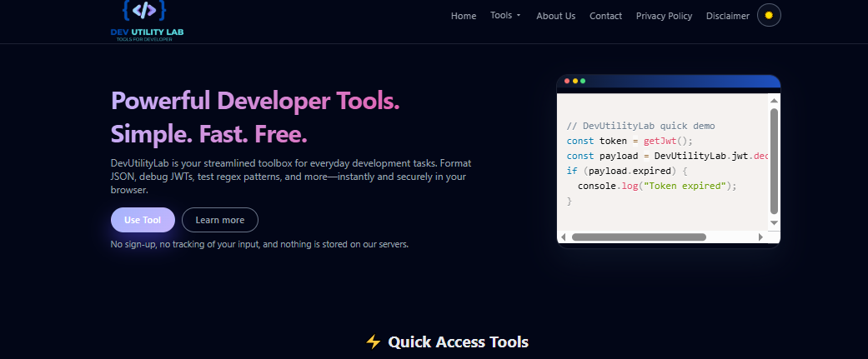Click the code panel scroll-right arrow
This screenshot has height=359, width=868.
coord(760,237)
